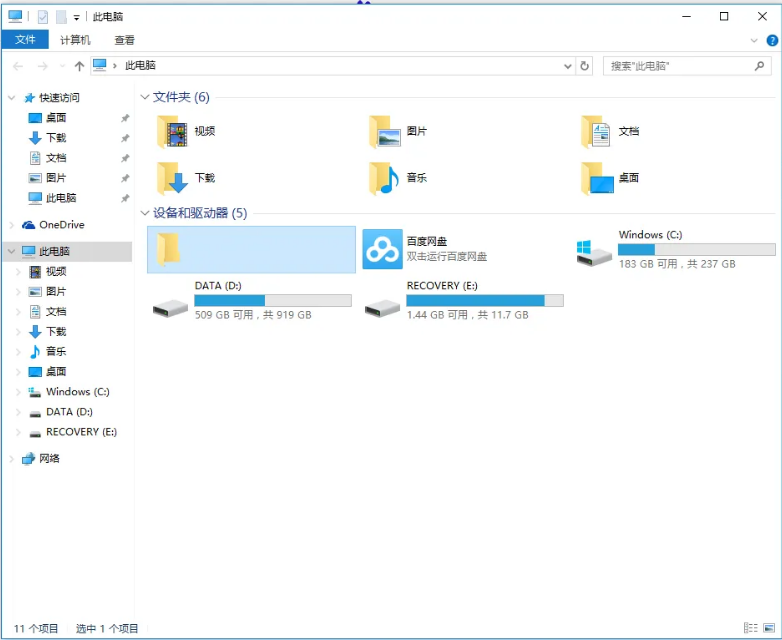This screenshot has width=782, height=640.
Task: Click the refresh button beside address bar
Action: tap(585, 65)
